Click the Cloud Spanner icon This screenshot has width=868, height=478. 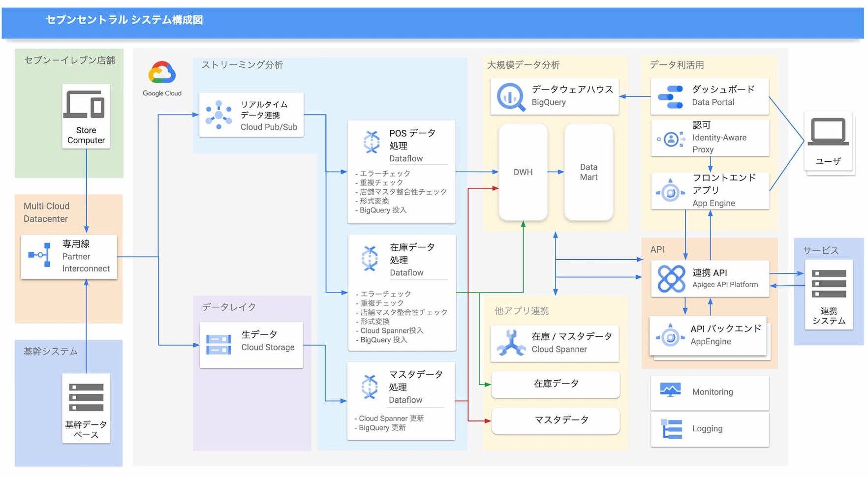[x=511, y=343]
